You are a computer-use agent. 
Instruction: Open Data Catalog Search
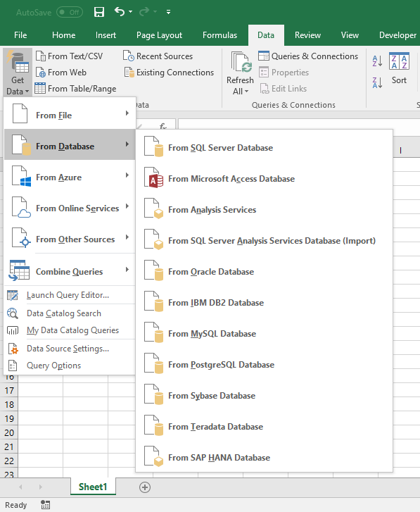pyautogui.click(x=70, y=313)
